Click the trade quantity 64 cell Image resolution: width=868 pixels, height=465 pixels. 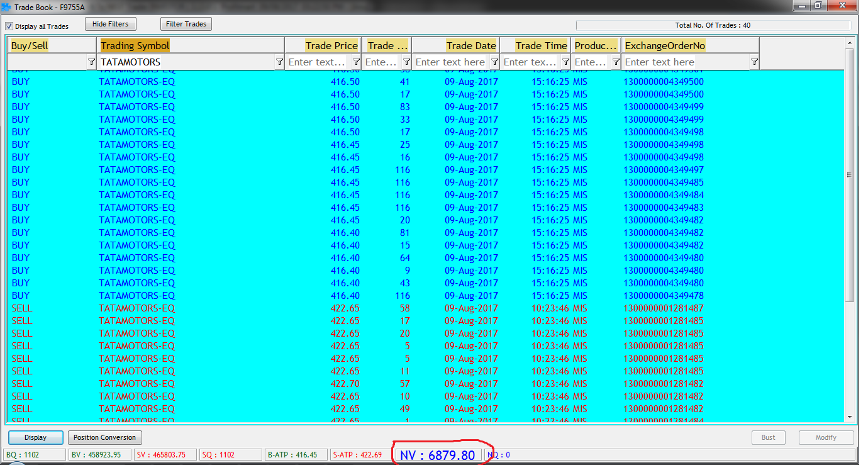point(404,258)
